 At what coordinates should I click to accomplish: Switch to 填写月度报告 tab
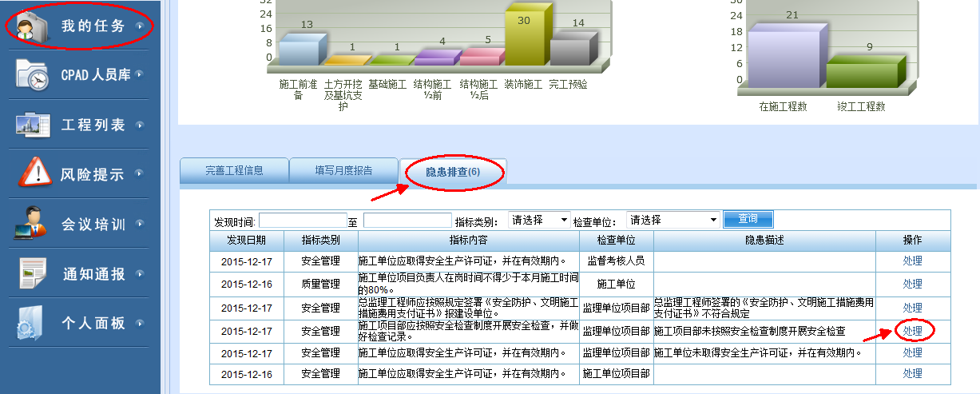(x=343, y=170)
